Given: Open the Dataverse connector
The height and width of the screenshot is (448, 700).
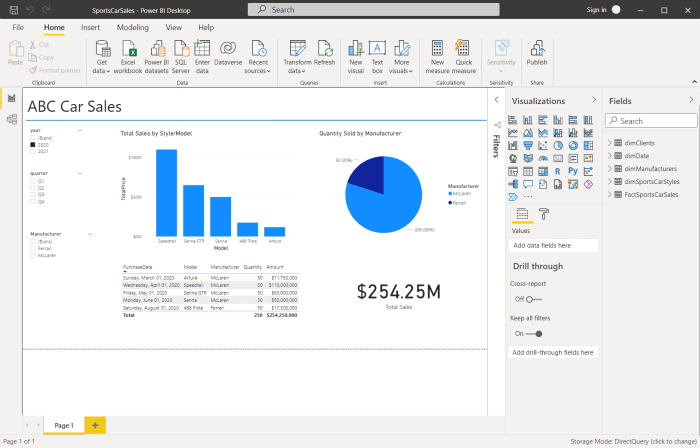Looking at the screenshot, I should (228, 54).
